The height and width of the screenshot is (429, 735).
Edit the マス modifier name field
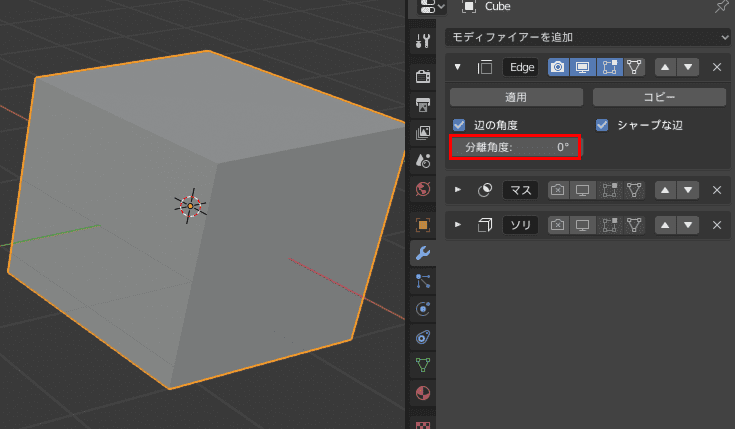(521, 190)
